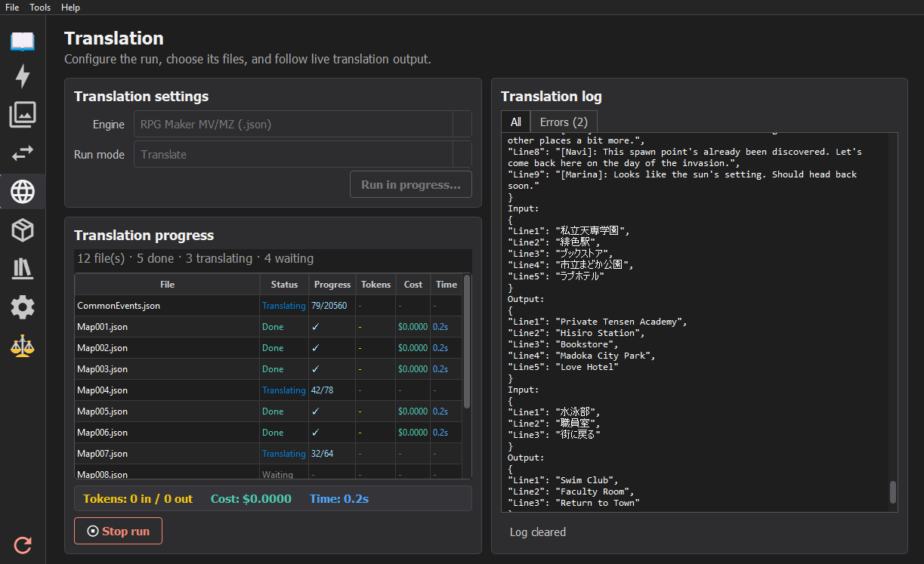Open the book icon in the sidebar

23,41
